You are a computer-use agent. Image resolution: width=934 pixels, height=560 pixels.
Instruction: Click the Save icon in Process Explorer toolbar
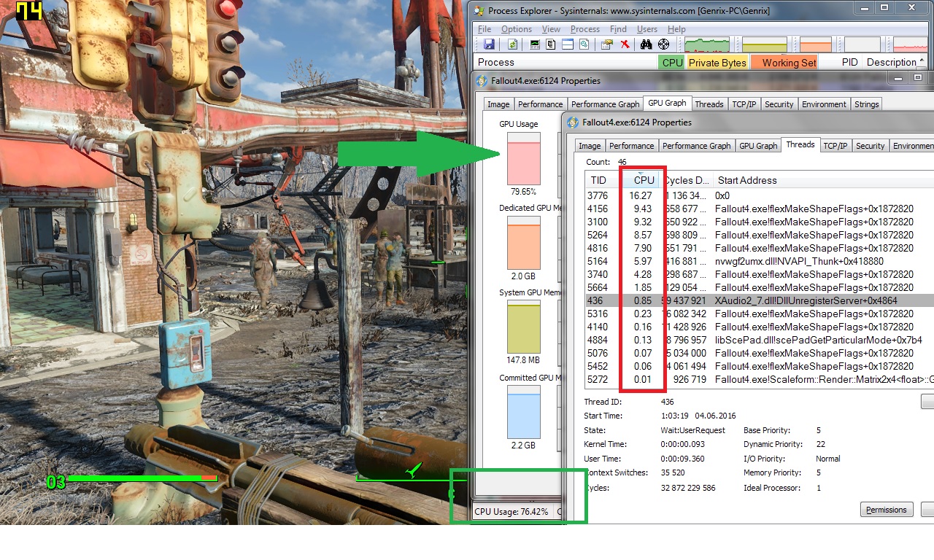(489, 44)
